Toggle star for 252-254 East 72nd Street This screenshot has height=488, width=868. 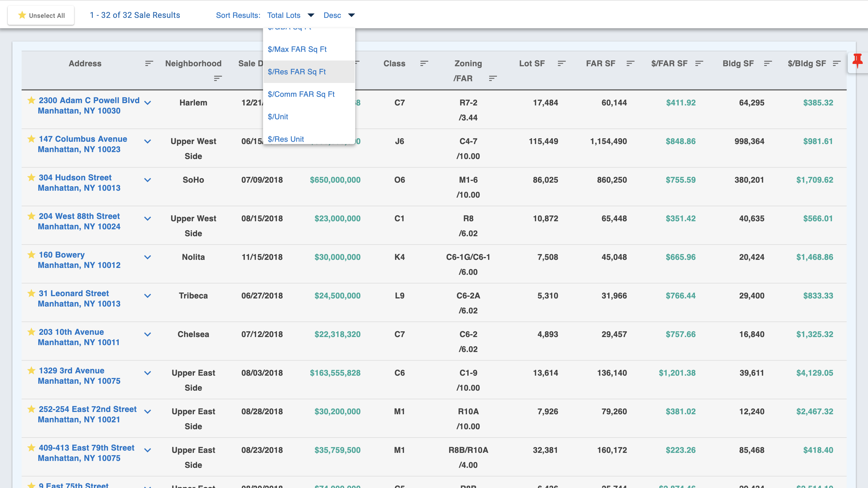(x=31, y=408)
